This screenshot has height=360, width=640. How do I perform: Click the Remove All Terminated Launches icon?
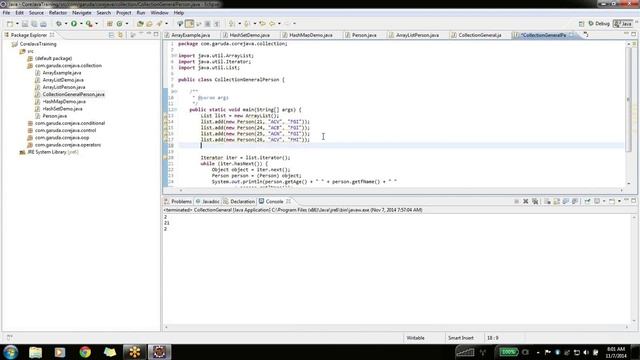(x=535, y=201)
